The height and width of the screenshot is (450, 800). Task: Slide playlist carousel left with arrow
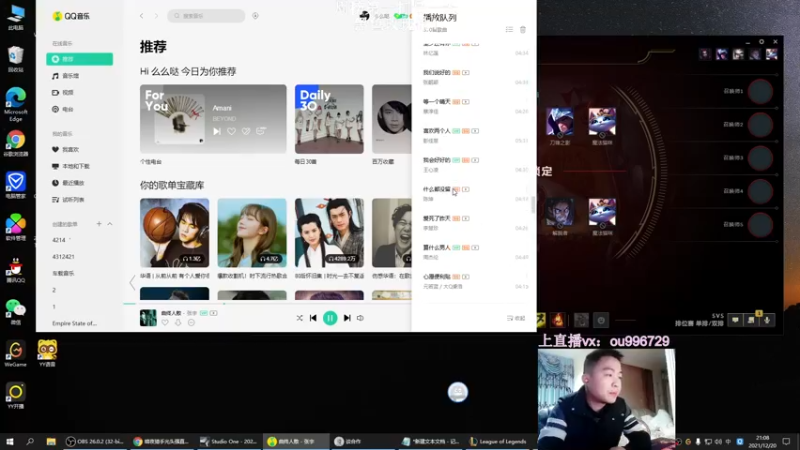[x=132, y=282]
